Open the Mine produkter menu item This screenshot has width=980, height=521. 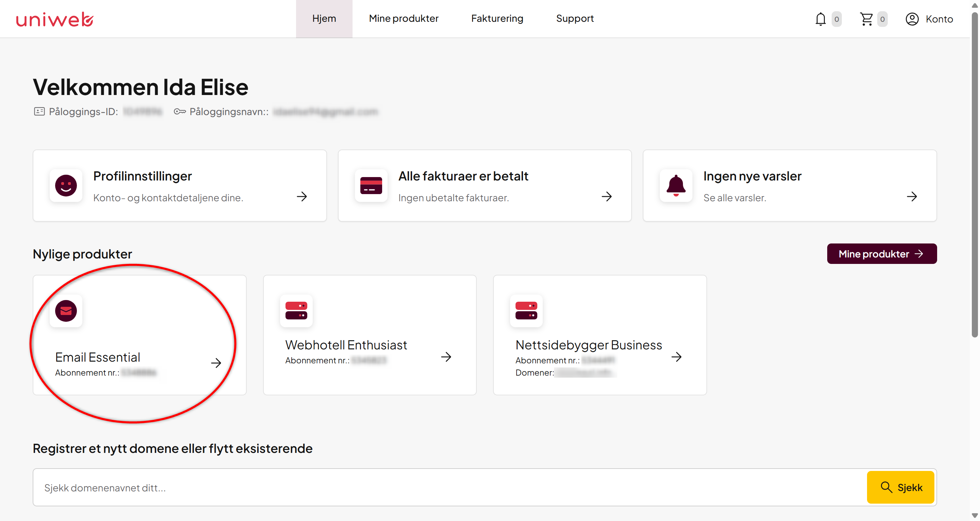[x=403, y=19]
